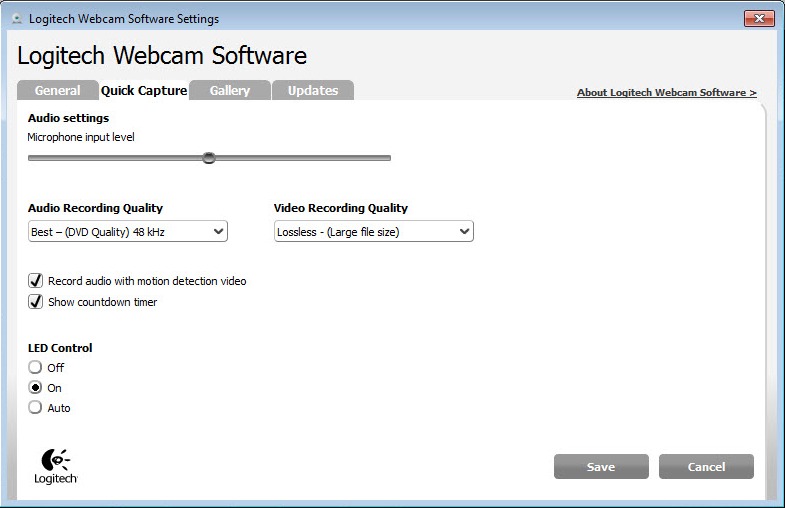785x508 pixels.
Task: Close the Webcam Software Settings window
Action: click(x=759, y=18)
